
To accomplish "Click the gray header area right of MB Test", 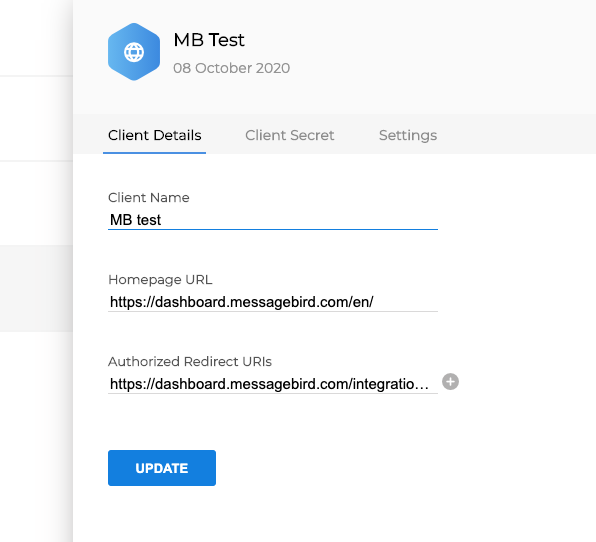I will tap(437, 53).
